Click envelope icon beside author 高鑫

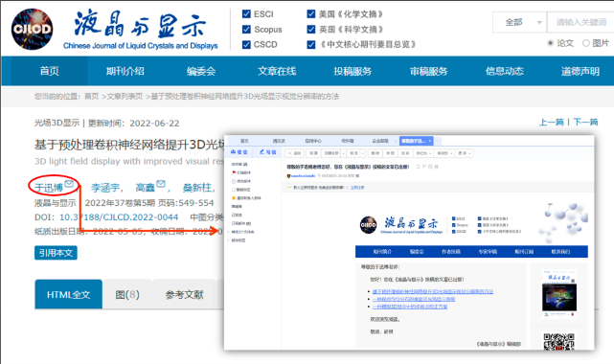[x=161, y=183]
